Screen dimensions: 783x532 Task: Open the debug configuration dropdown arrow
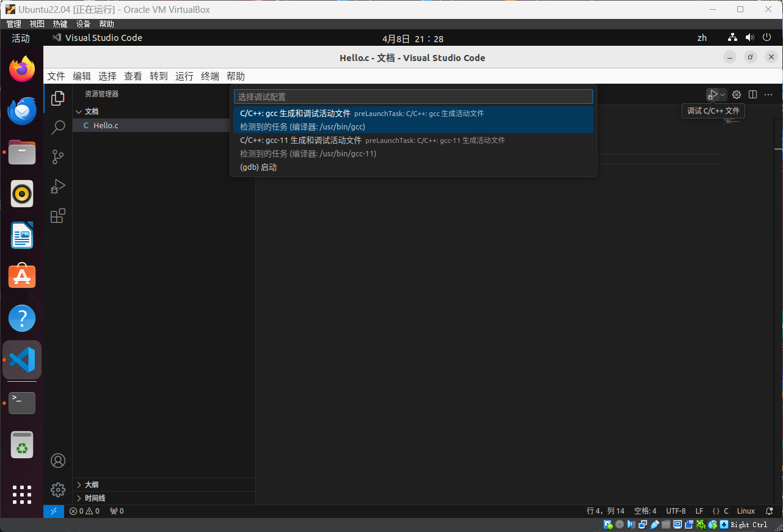point(723,95)
